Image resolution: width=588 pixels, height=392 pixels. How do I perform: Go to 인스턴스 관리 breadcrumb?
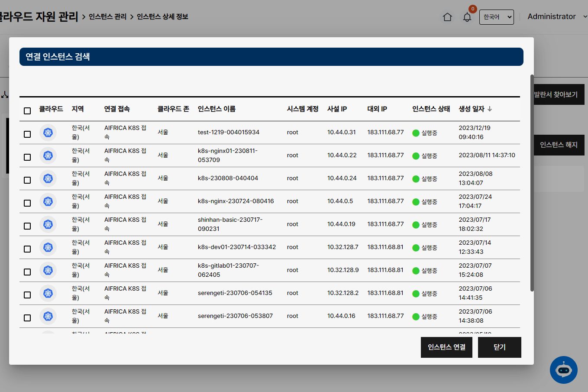[x=107, y=16]
